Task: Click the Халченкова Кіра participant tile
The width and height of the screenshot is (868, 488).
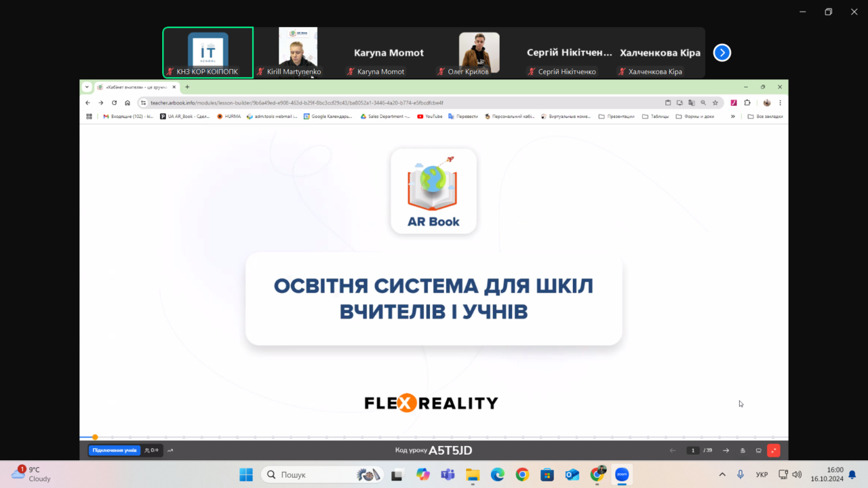Action: tap(660, 53)
